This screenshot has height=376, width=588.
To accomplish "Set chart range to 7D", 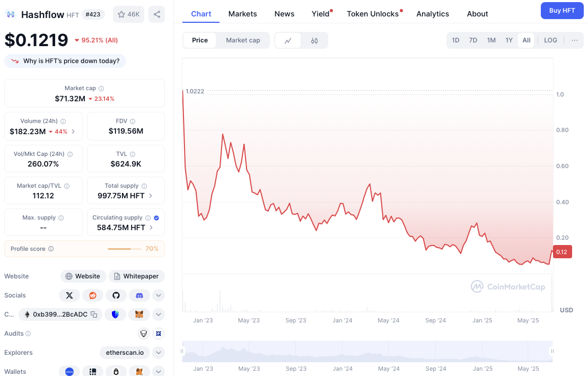I will coord(473,40).
